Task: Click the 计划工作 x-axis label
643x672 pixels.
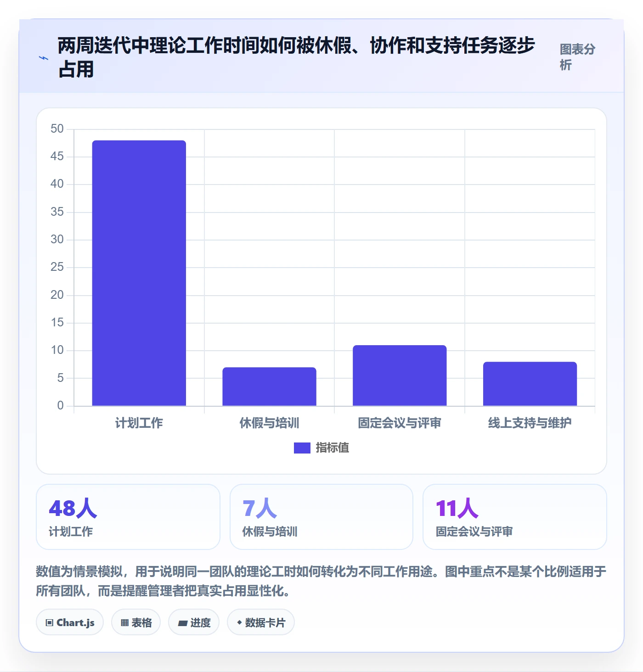Action: [x=139, y=423]
